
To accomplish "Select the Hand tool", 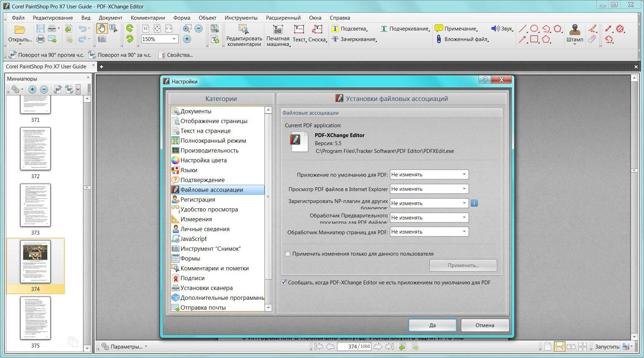I will pos(102,28).
